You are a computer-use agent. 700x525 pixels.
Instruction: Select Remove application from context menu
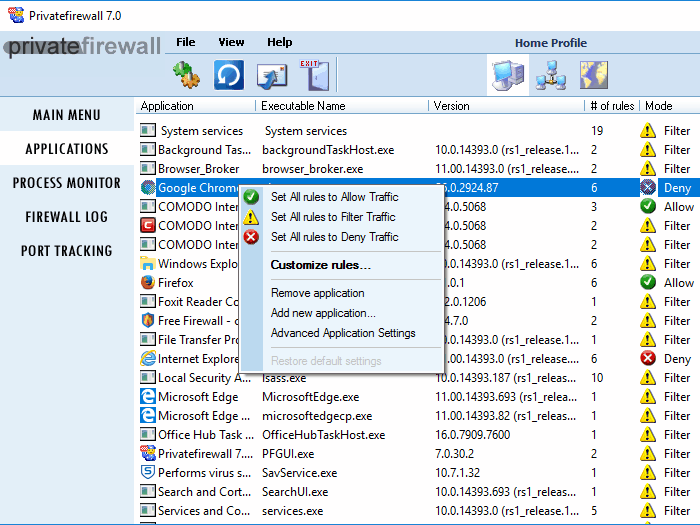pyautogui.click(x=318, y=293)
